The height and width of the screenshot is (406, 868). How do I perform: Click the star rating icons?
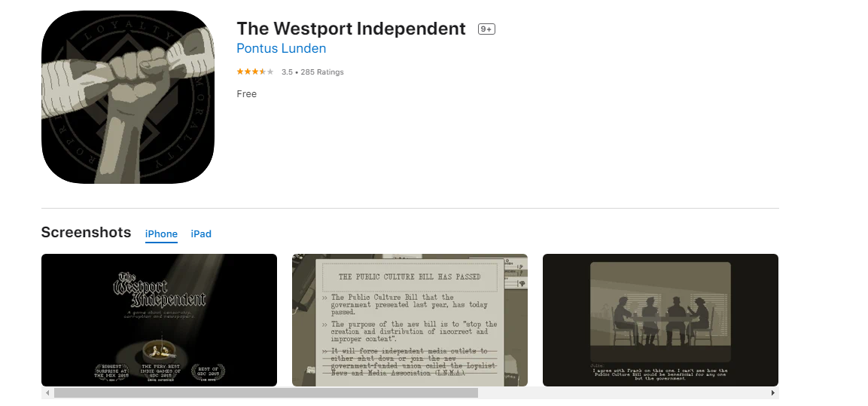click(255, 72)
